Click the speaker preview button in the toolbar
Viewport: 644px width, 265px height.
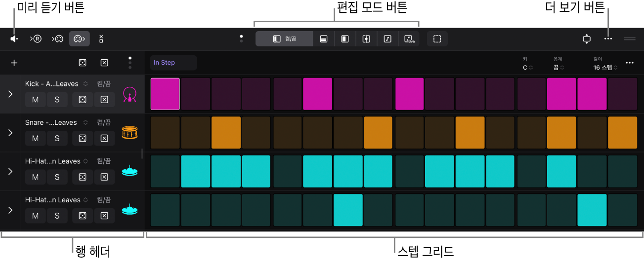coord(14,38)
